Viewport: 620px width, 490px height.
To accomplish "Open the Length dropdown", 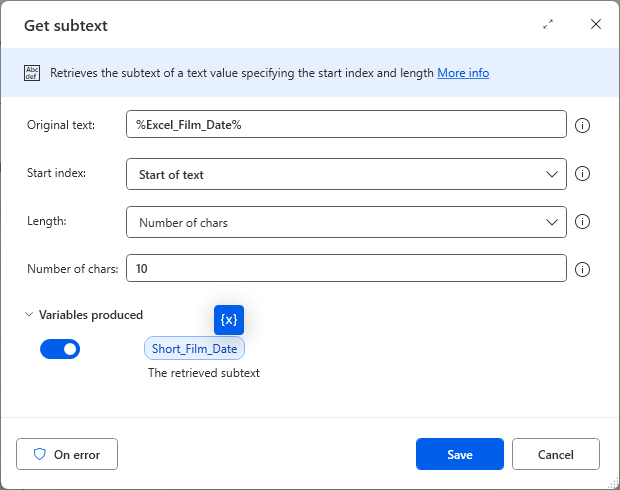I will point(346,222).
